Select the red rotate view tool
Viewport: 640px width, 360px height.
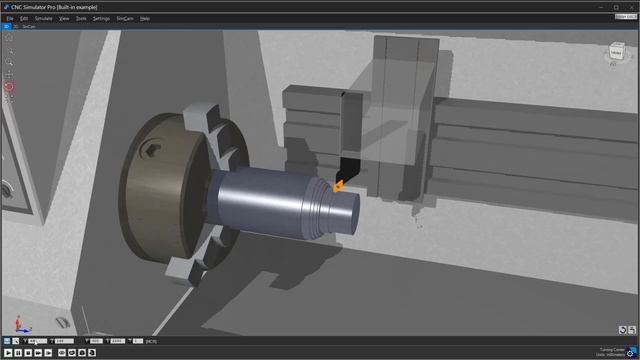coord(9,87)
